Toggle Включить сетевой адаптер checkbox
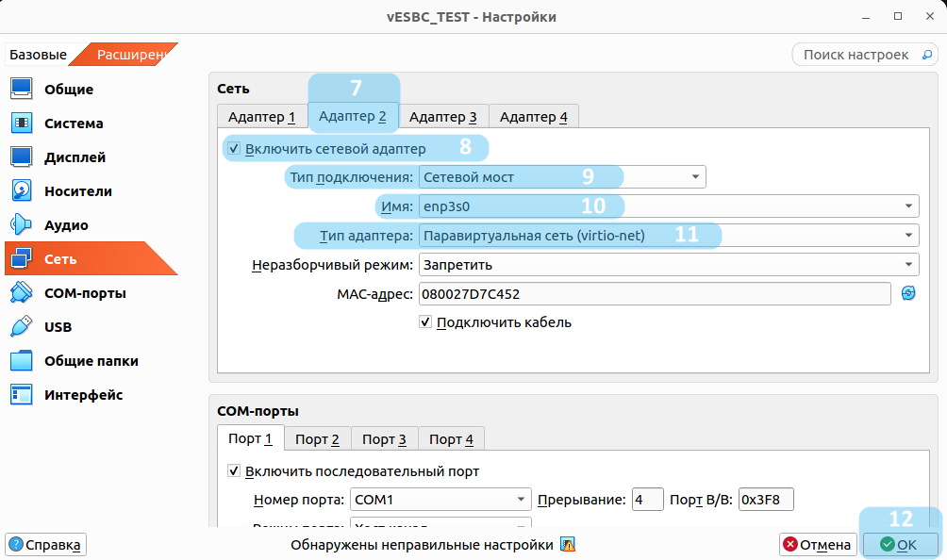 (234, 149)
